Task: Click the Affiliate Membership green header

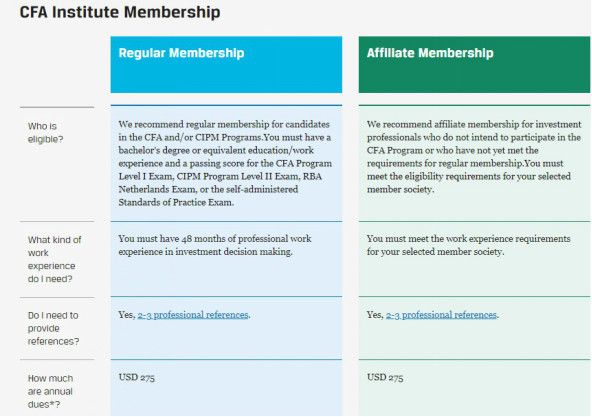Action: (474, 65)
